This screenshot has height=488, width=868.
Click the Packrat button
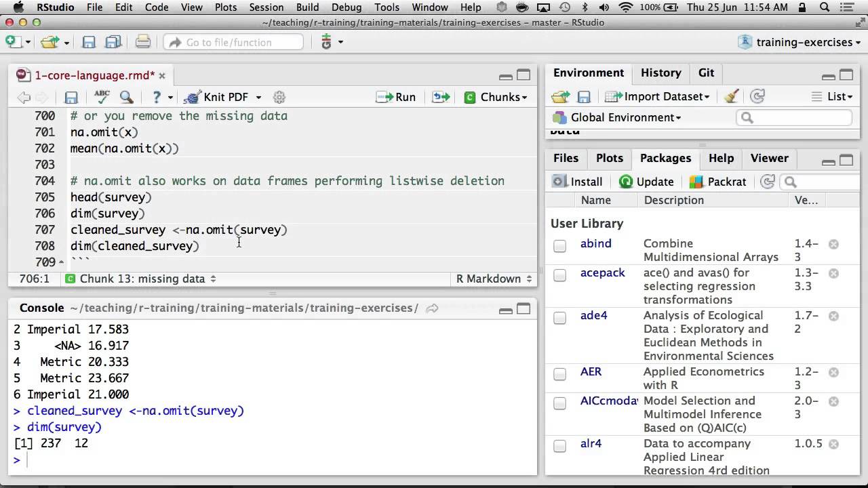point(717,182)
